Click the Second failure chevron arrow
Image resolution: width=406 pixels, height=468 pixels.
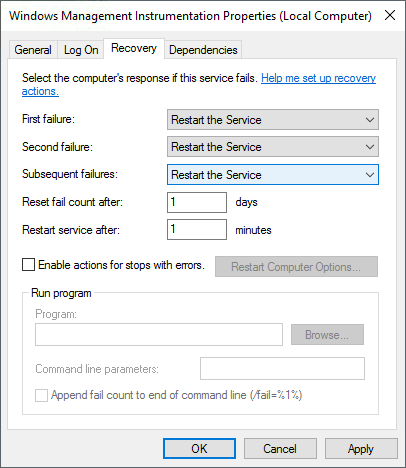[369, 147]
